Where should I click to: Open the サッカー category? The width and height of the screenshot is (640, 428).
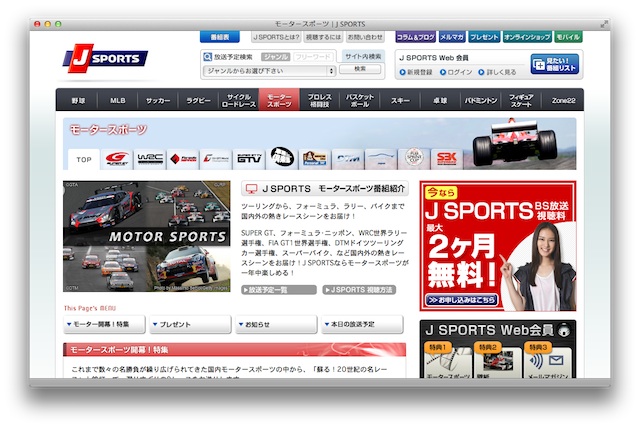(x=158, y=100)
